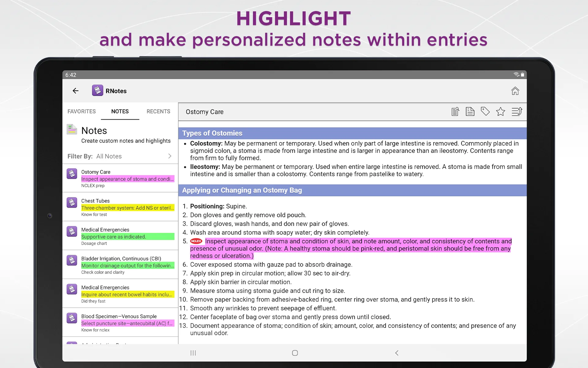Viewport: 588px width, 368px height.
Task: Click the 'Know for test' note caption
Action: pos(94,214)
